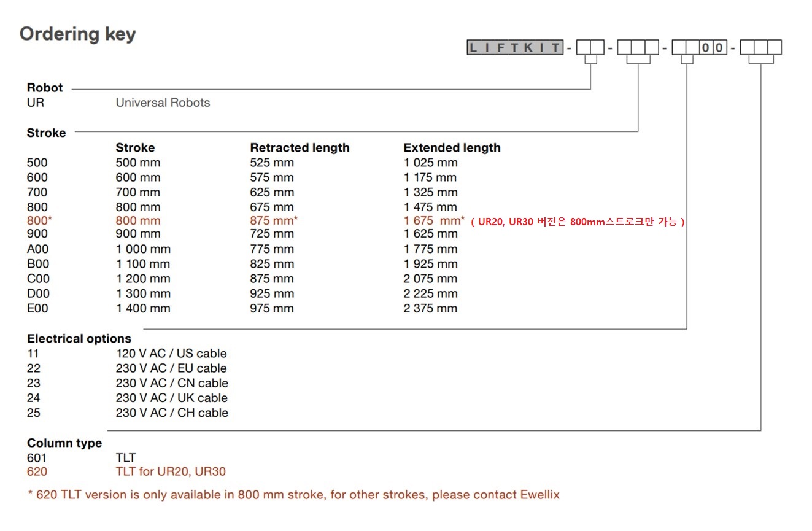The image size is (812, 531).
Task: Select the 230 V AC / UK cable option
Action: tap(171, 398)
